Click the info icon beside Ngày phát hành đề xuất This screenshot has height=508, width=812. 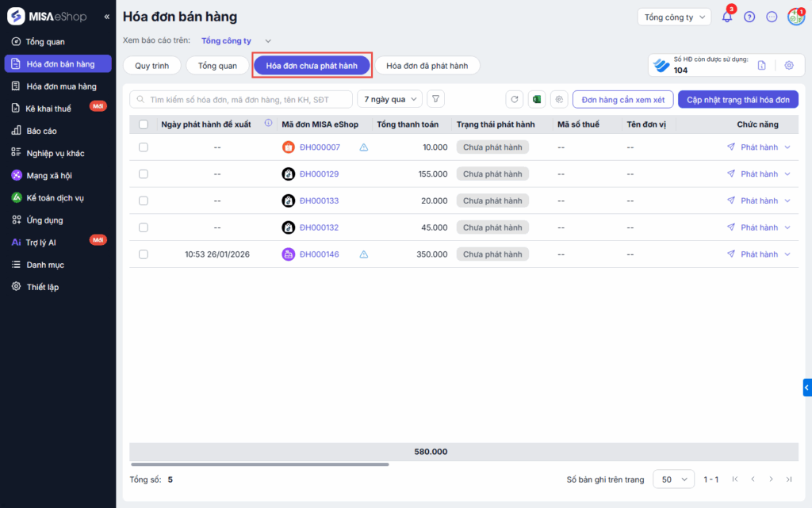pyautogui.click(x=268, y=124)
